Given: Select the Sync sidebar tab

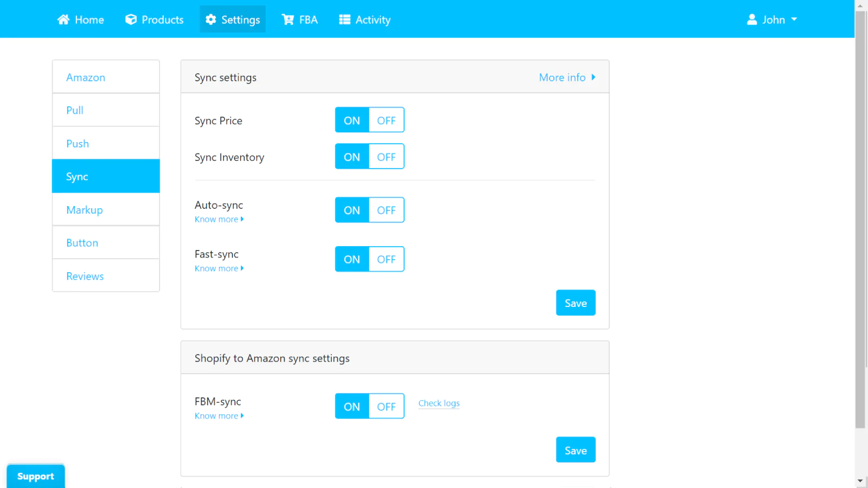Looking at the screenshot, I should [106, 176].
